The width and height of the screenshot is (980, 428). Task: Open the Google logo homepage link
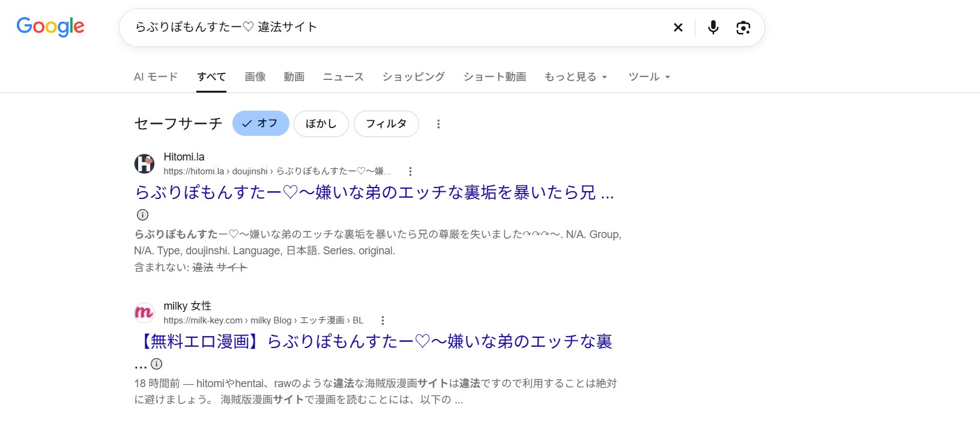pyautogui.click(x=50, y=26)
